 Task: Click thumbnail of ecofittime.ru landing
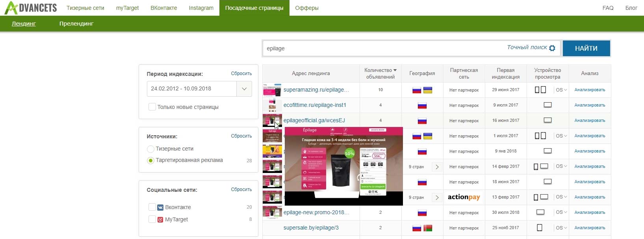click(272, 105)
